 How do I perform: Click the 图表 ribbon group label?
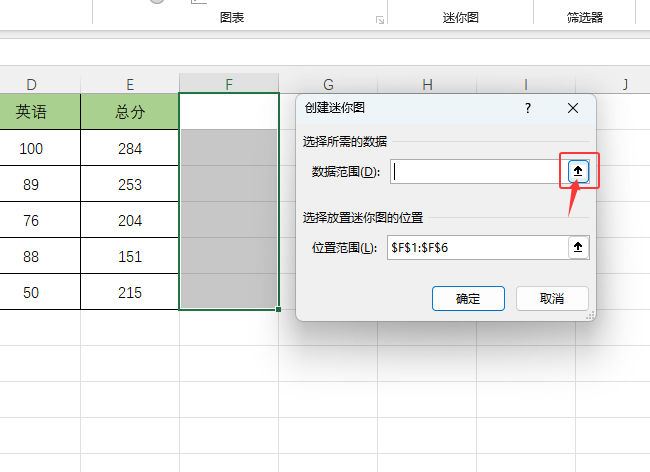coord(232,17)
